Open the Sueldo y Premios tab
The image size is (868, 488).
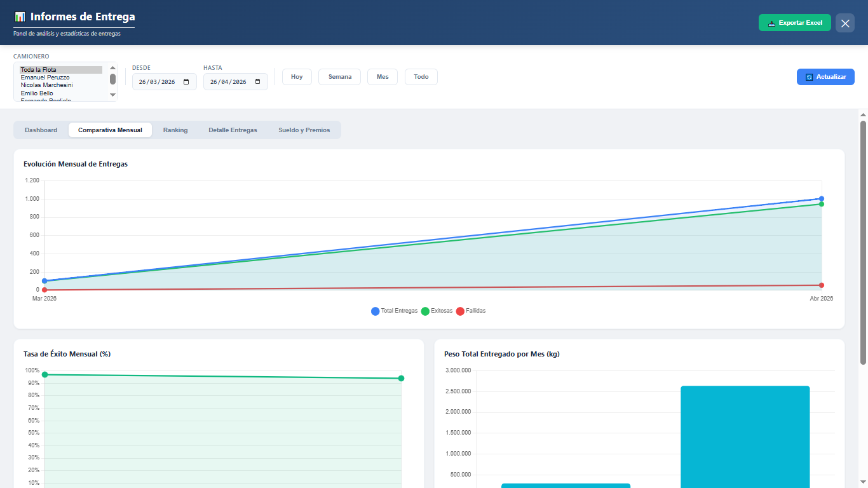point(305,130)
